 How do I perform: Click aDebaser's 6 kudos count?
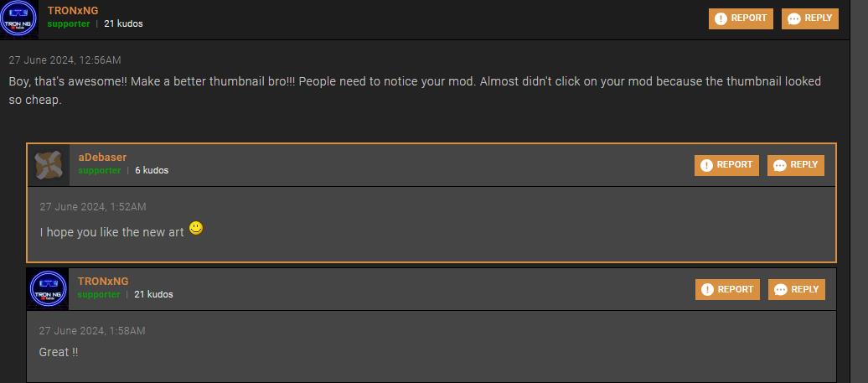click(152, 170)
